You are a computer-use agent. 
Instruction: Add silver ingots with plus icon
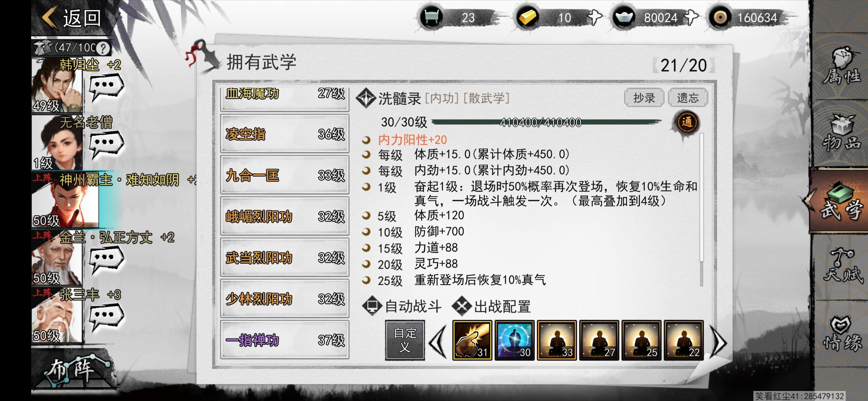pos(691,17)
